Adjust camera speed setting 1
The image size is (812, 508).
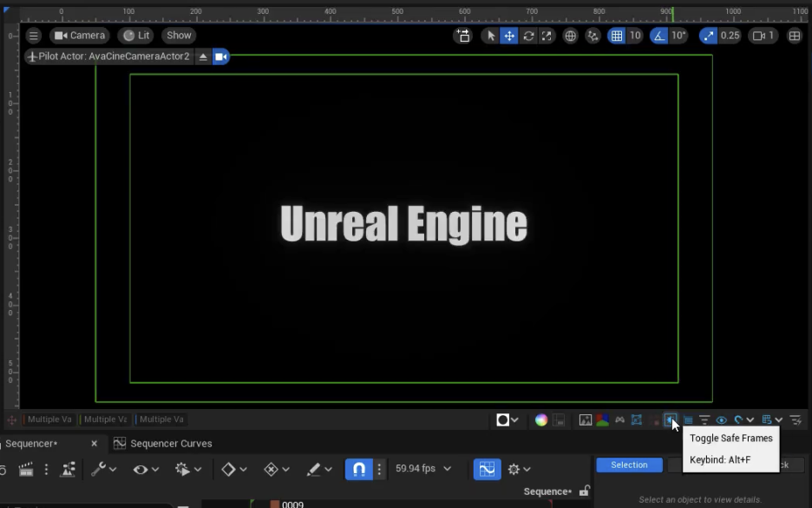[763, 36]
